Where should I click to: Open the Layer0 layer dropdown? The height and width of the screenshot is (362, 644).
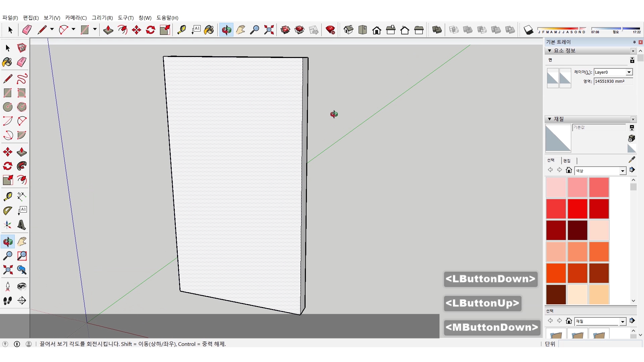click(629, 72)
